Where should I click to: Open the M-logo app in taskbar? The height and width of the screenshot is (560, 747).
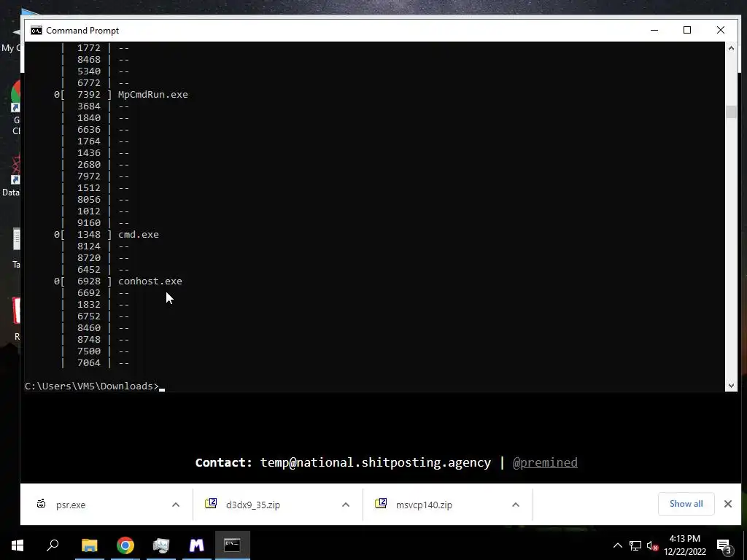[x=197, y=545]
